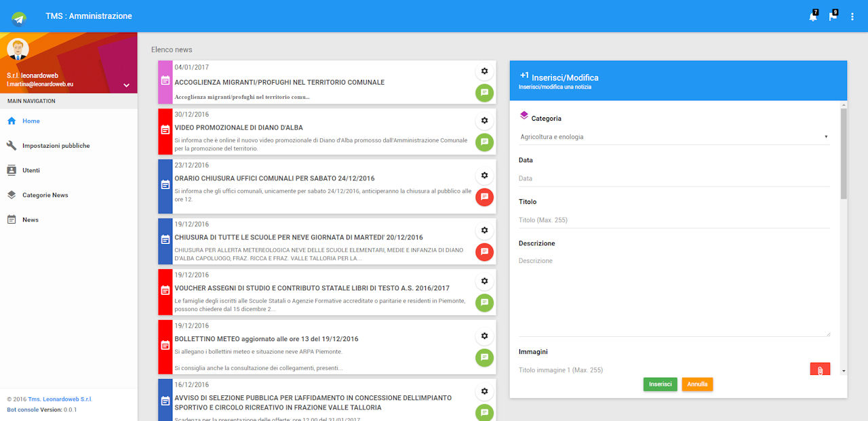Open Categorie News menu item
Viewport: 868px width, 421px height.
[x=45, y=195]
